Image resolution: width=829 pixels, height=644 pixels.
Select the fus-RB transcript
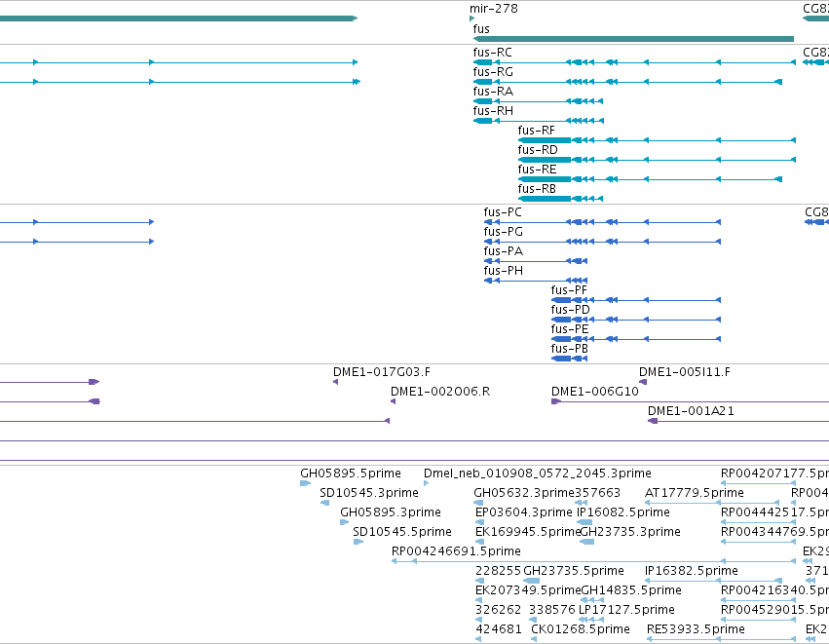click(x=560, y=199)
